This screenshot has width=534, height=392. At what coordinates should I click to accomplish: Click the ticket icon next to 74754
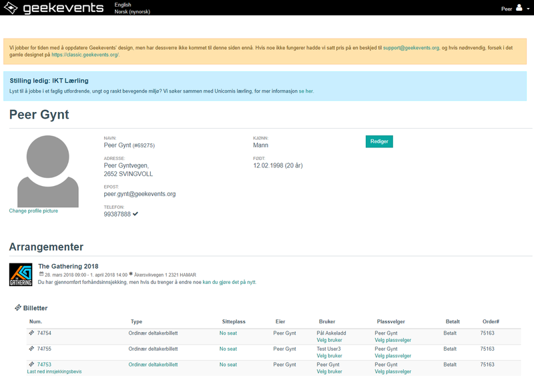point(31,333)
